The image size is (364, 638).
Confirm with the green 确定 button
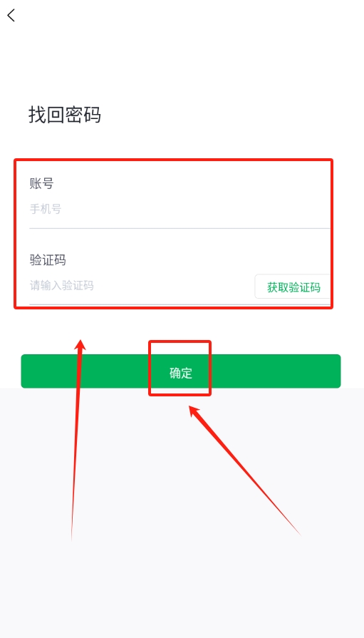coord(181,371)
